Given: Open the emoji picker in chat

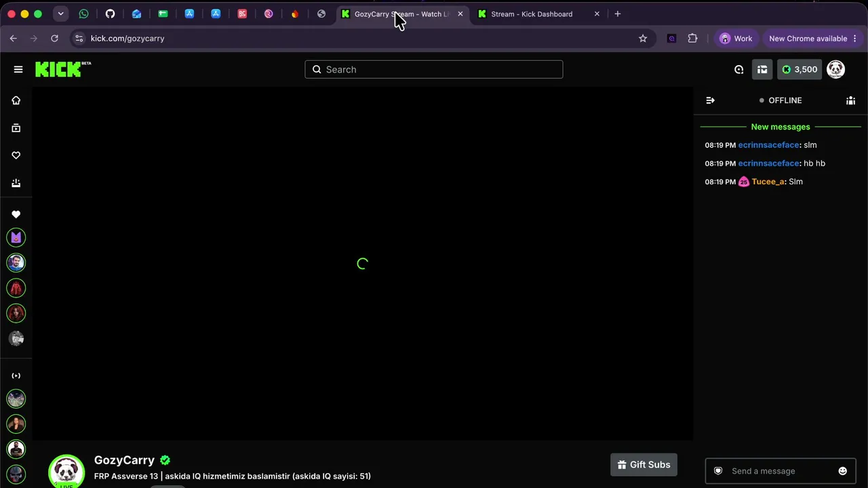Looking at the screenshot, I should click(842, 471).
